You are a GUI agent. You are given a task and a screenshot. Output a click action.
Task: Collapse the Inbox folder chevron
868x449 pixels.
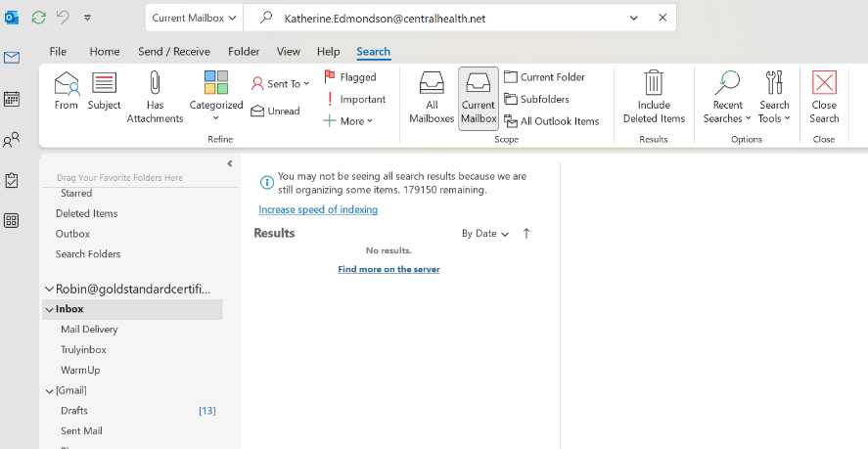(49, 309)
